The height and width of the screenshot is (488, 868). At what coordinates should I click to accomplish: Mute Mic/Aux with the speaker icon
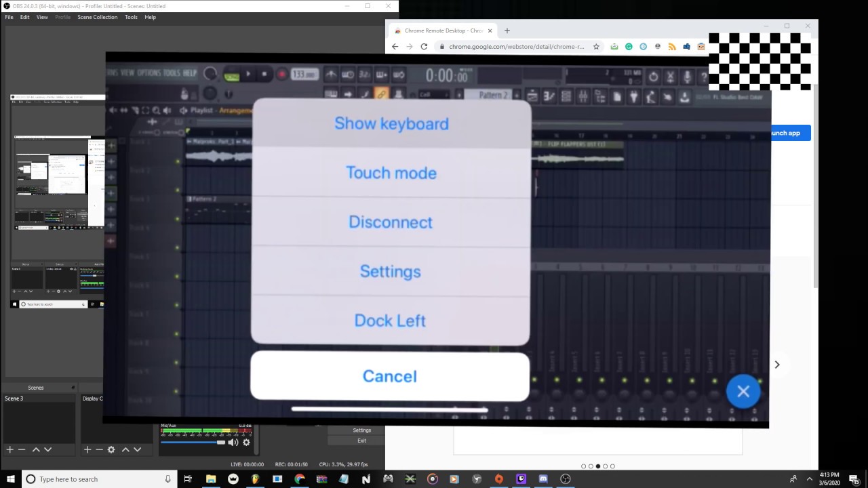click(x=233, y=442)
